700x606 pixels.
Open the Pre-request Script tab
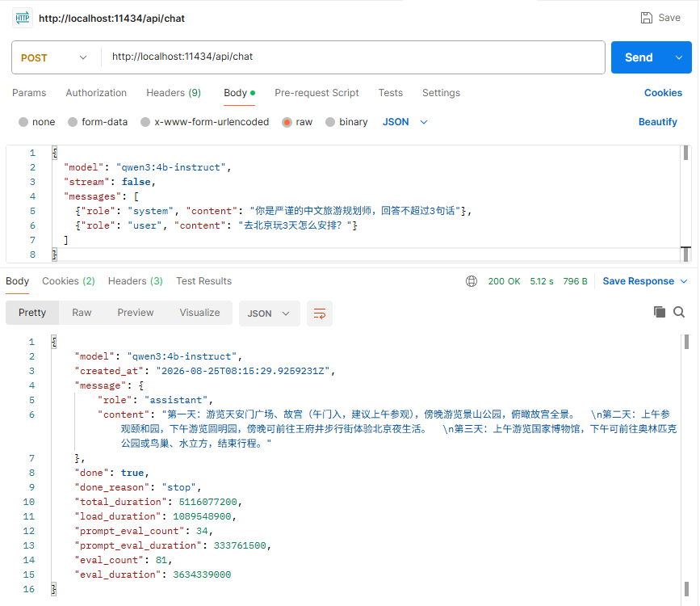click(316, 93)
